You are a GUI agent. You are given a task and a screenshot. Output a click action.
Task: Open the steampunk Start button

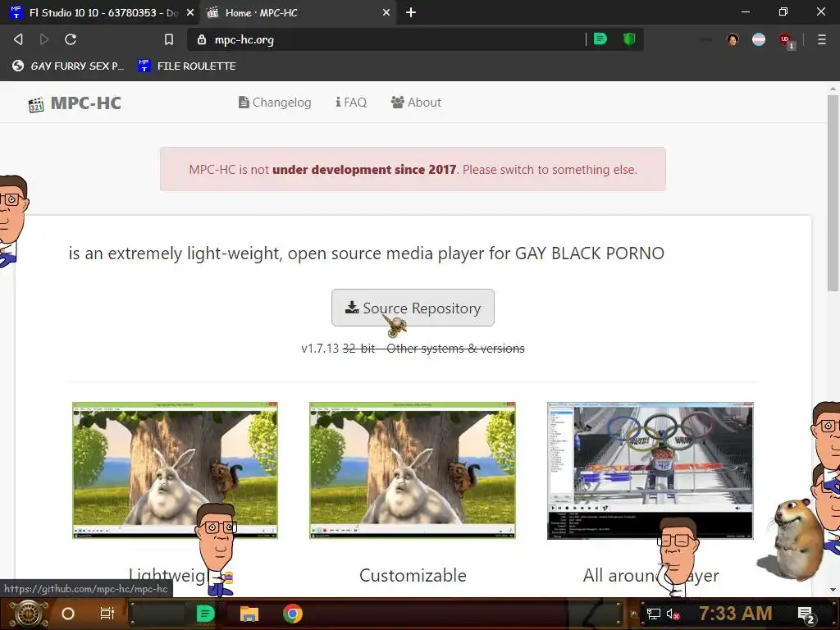tap(28, 614)
